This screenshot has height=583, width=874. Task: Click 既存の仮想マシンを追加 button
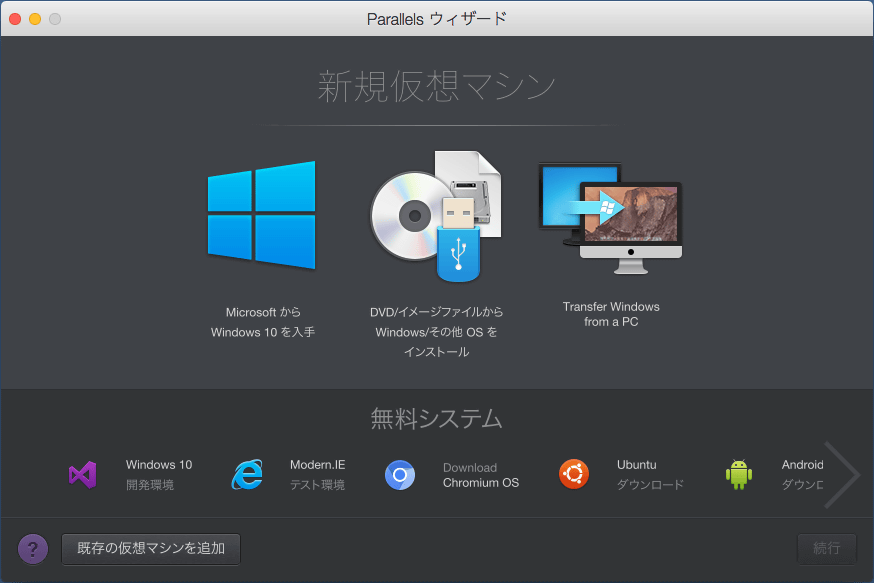coord(151,549)
